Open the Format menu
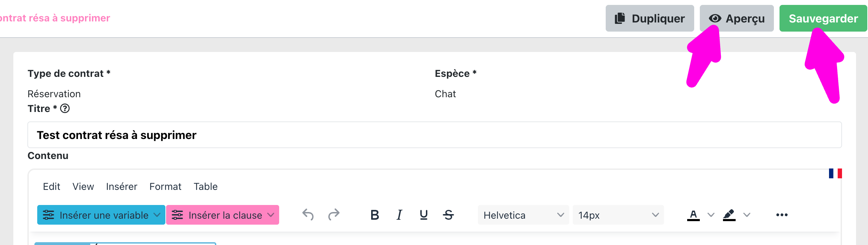 [165, 186]
